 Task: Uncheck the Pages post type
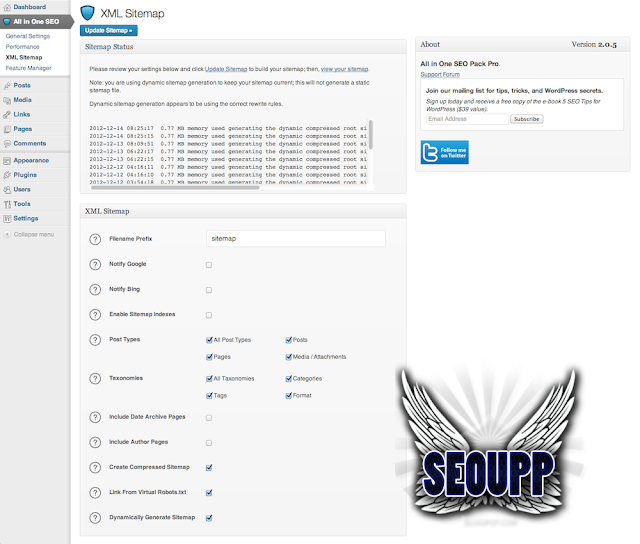(x=209, y=357)
